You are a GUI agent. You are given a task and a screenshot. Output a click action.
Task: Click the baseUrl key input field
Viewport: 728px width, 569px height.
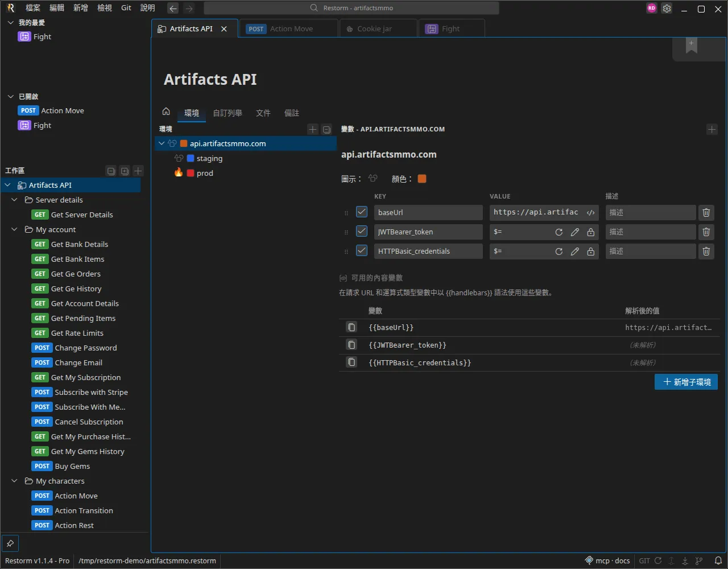[428, 213]
